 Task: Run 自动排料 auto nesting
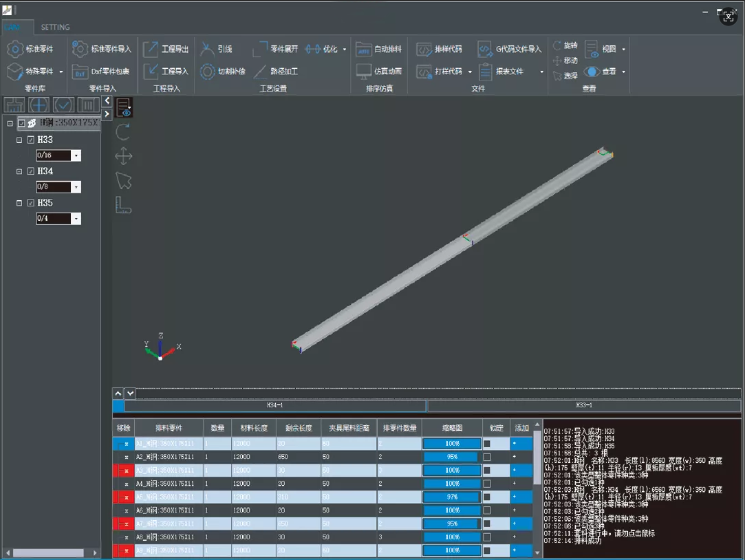click(363, 50)
